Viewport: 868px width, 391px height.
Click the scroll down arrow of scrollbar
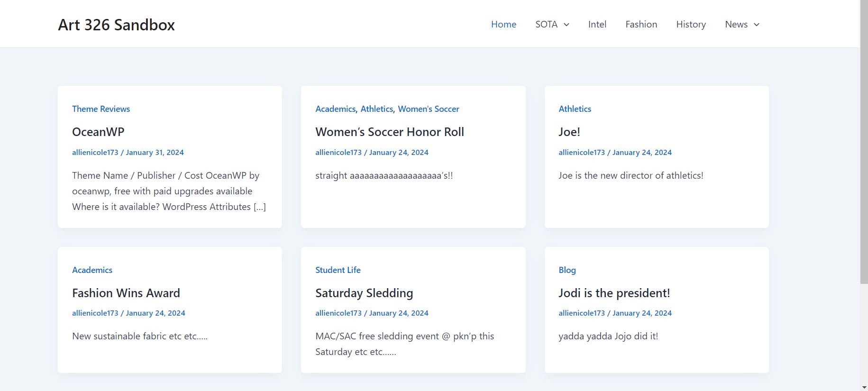(x=864, y=387)
